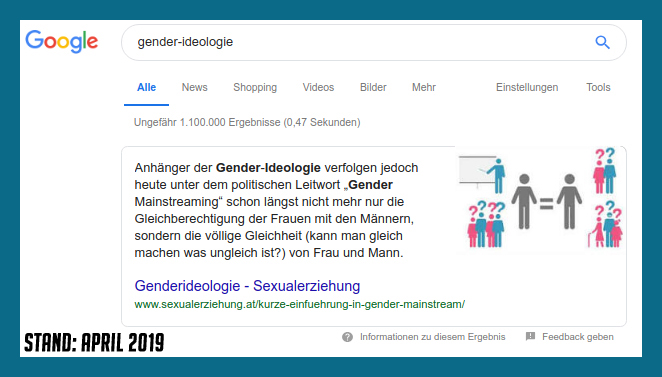Expand the Mehr menu
This screenshot has height=377, width=662.
pyautogui.click(x=424, y=87)
